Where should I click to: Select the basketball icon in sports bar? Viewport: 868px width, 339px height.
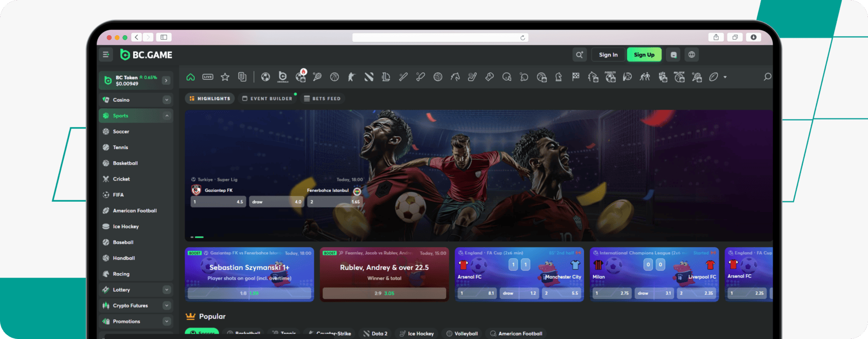[334, 77]
